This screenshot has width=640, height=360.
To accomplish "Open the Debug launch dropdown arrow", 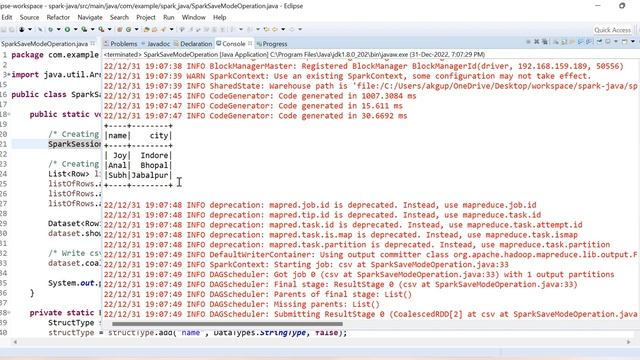I will click(58, 29).
